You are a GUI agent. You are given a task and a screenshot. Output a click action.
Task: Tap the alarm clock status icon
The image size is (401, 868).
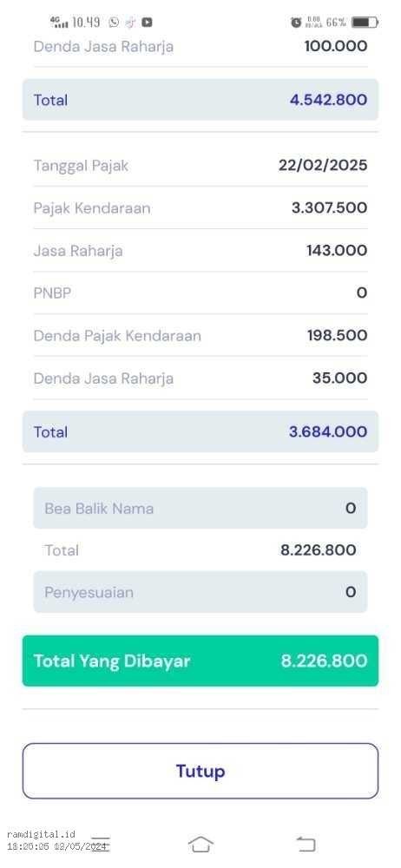tap(296, 23)
